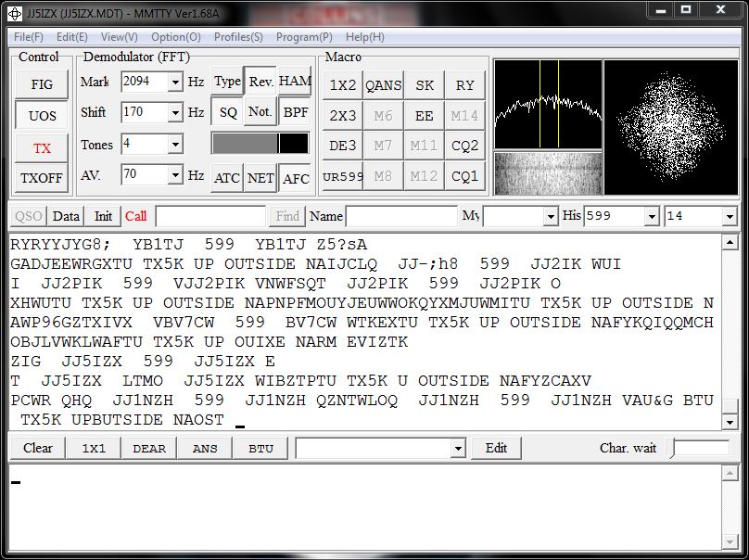
Task: Toggle Rev. to reverse mark and space
Action: [260, 82]
